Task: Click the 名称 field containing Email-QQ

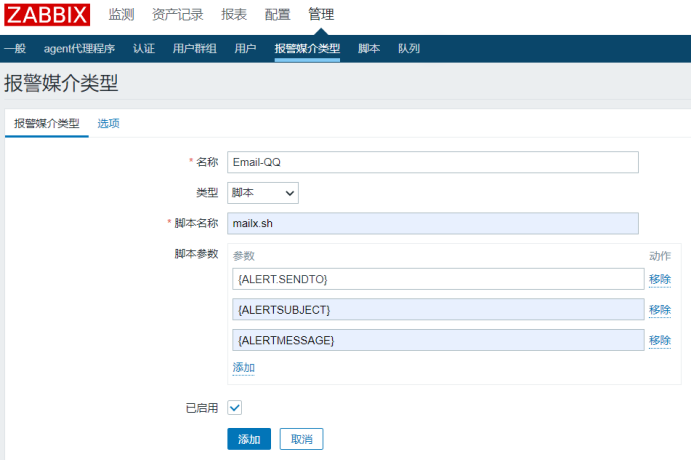Action: pyautogui.click(x=432, y=162)
